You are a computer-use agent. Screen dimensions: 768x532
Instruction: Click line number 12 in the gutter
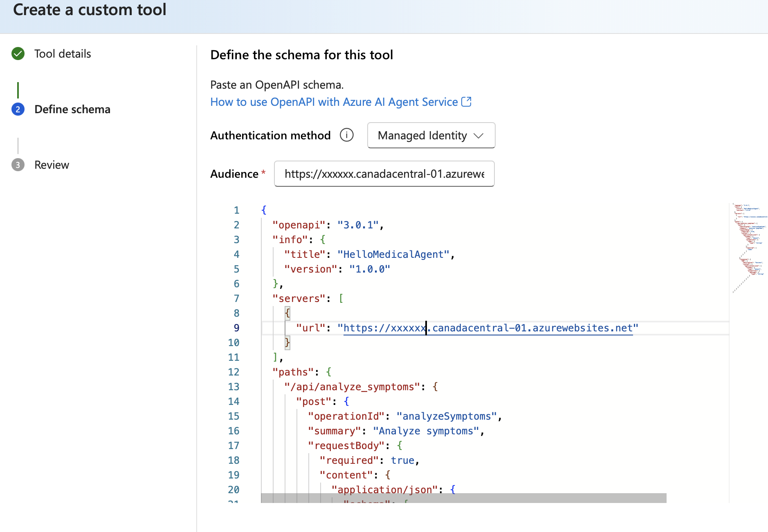234,372
